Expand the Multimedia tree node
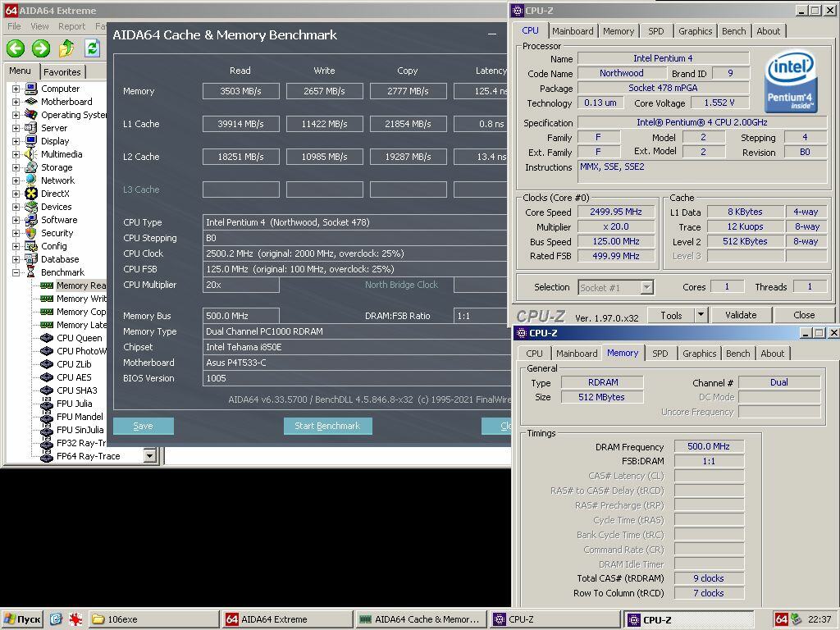The height and width of the screenshot is (630, 840). (x=16, y=154)
